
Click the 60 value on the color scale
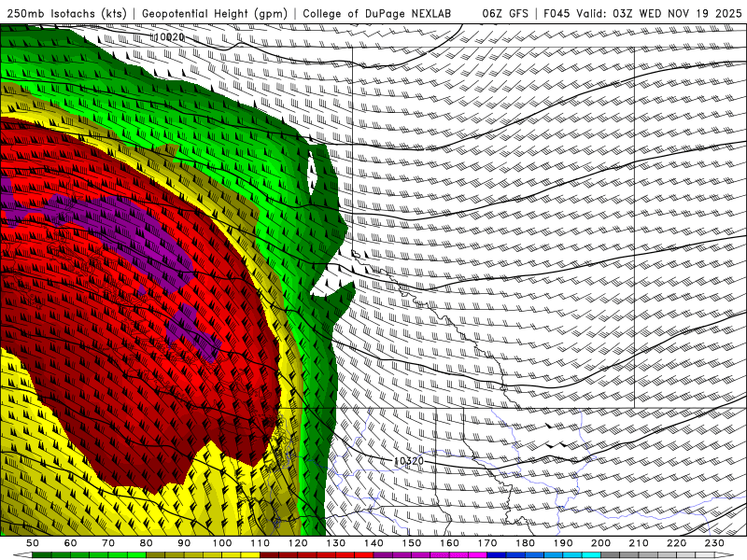click(x=70, y=543)
